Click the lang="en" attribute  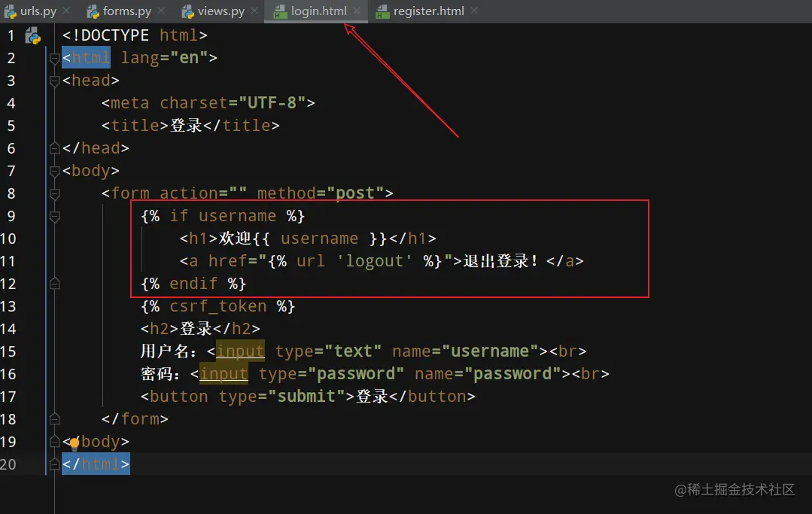(165, 57)
